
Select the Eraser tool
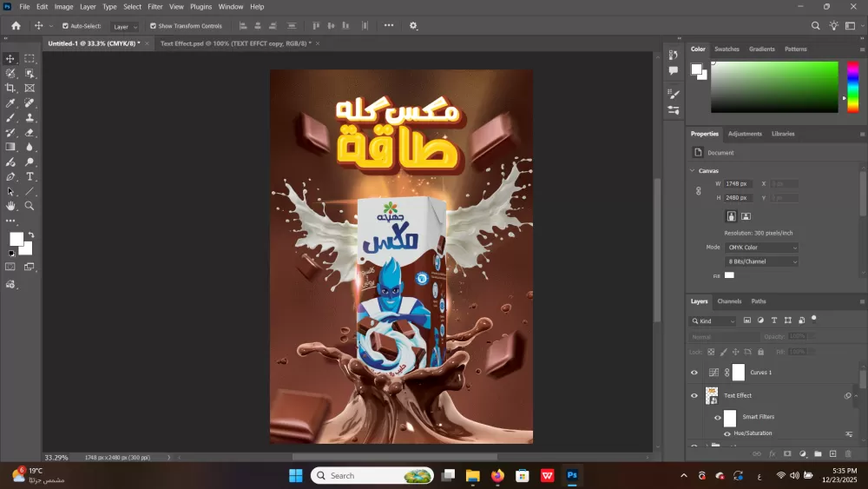(x=30, y=132)
